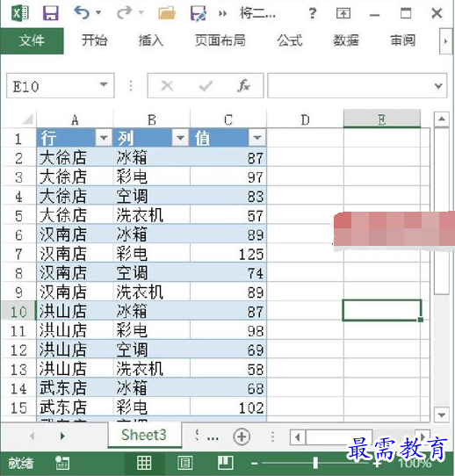This screenshot has height=476, width=455.
Task: Click cell containing value 98
Action: point(228,330)
